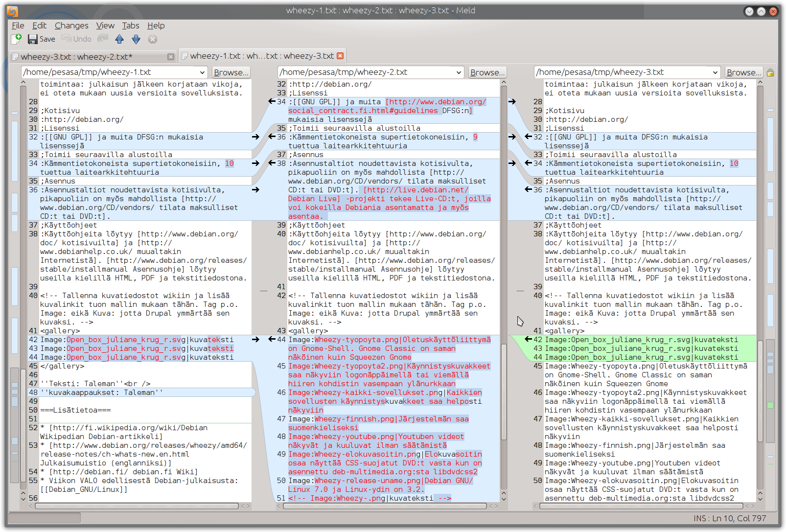Screen dimensions: 786x532
Task: Close the three-way comparison tab
Action: coord(340,56)
